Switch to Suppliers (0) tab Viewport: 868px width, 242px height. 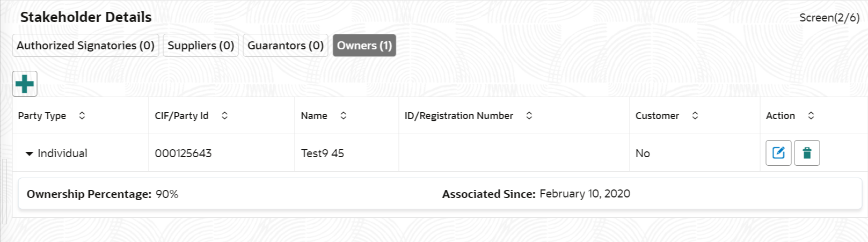201,45
